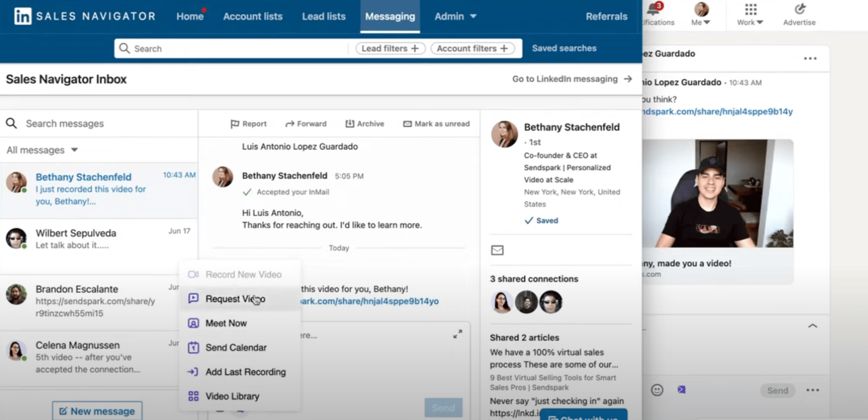
Task: Click the Request Video icon in menu
Action: tap(193, 298)
